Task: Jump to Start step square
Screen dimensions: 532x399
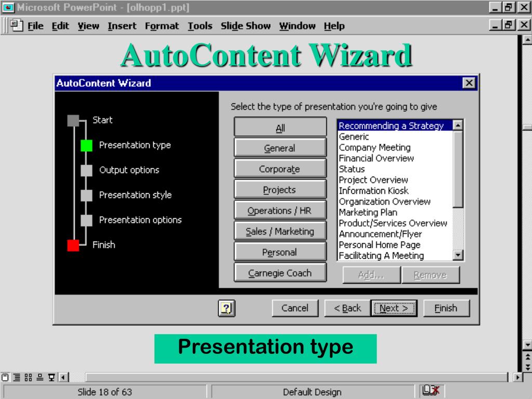Action: pyautogui.click(x=73, y=121)
